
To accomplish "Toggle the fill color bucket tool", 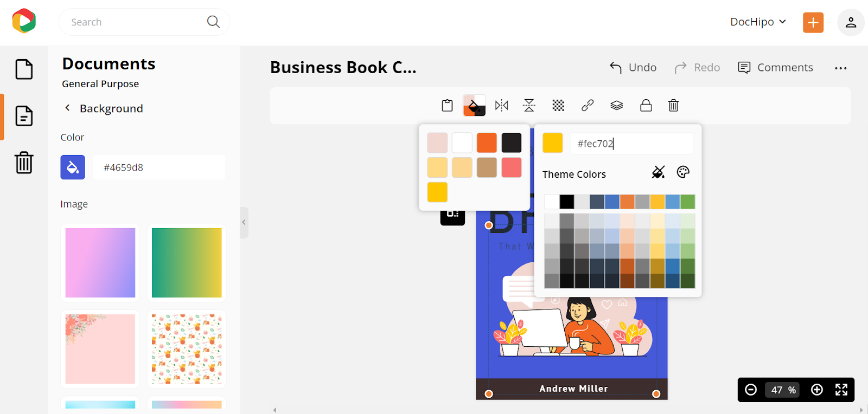I will pos(474,106).
